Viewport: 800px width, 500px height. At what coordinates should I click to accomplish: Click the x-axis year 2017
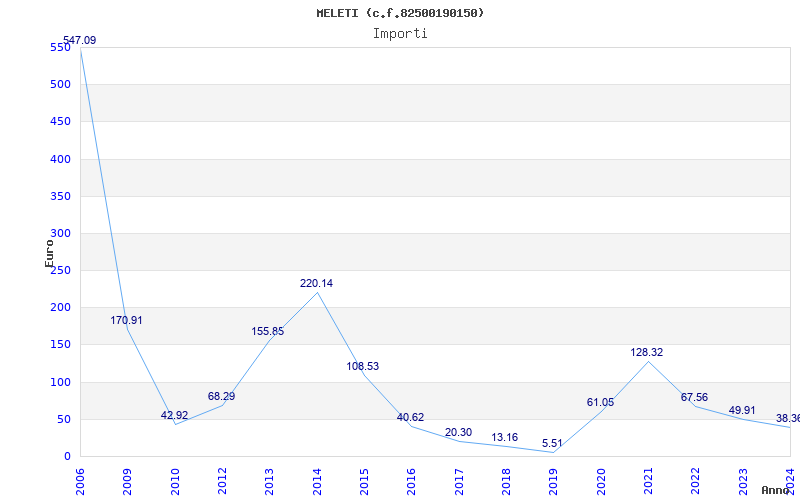[459, 482]
